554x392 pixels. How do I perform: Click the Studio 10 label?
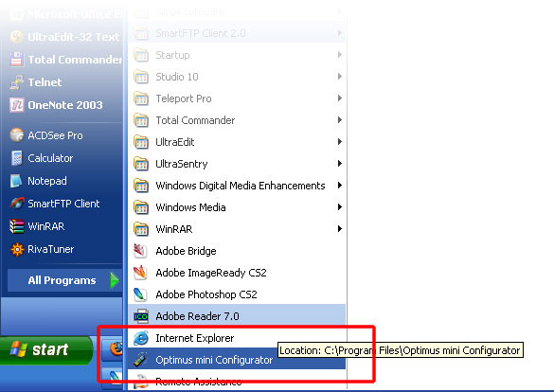pyautogui.click(x=177, y=77)
